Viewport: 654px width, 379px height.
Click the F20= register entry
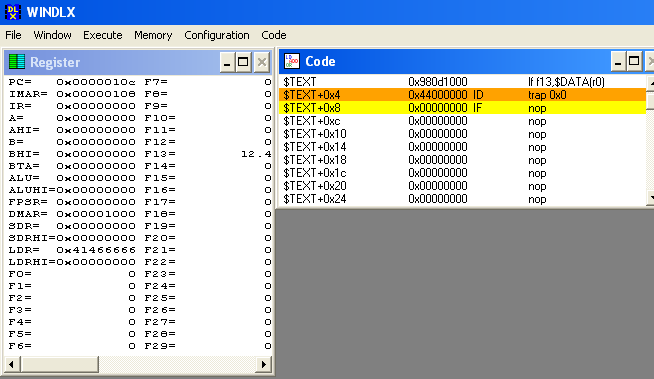[x=208, y=238]
